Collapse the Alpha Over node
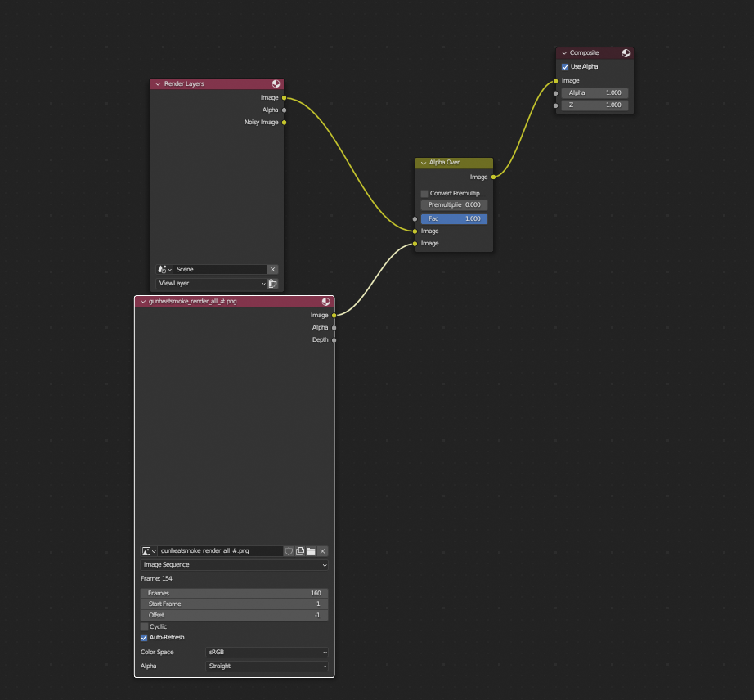This screenshot has width=754, height=700. [424, 163]
